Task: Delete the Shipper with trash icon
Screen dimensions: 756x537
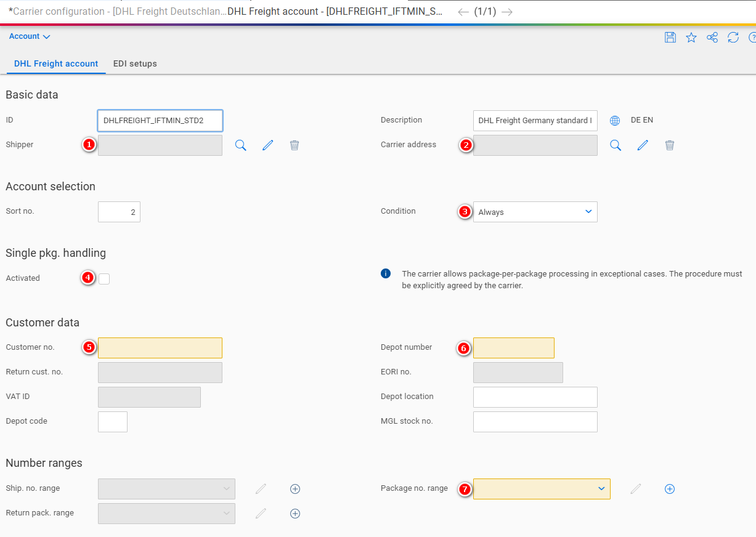Action: pyautogui.click(x=295, y=145)
